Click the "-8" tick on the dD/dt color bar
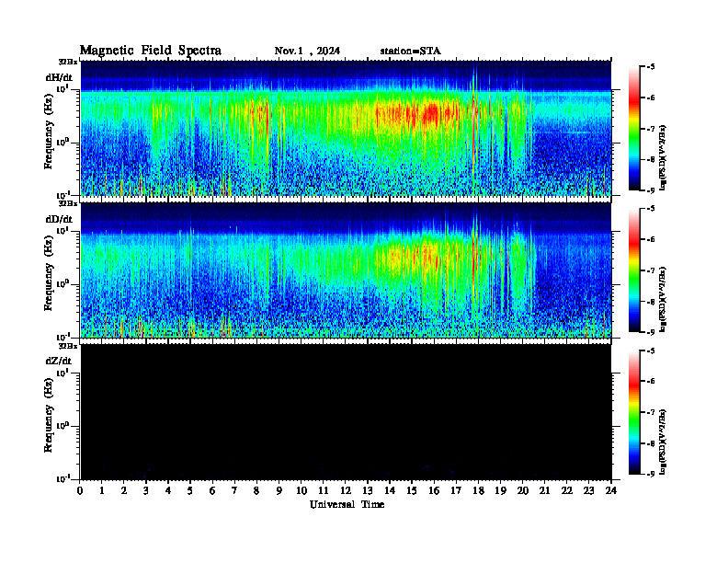The image size is (728, 563). point(651,302)
